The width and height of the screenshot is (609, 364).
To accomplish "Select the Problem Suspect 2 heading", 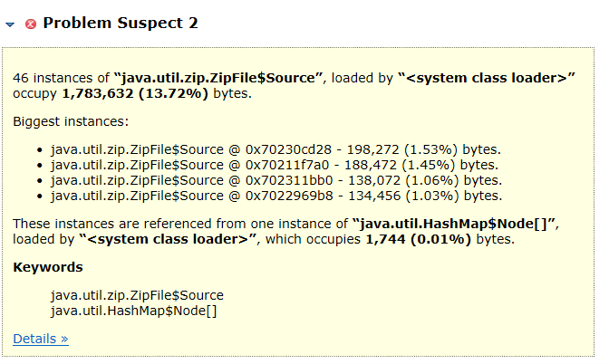I will (x=120, y=24).
